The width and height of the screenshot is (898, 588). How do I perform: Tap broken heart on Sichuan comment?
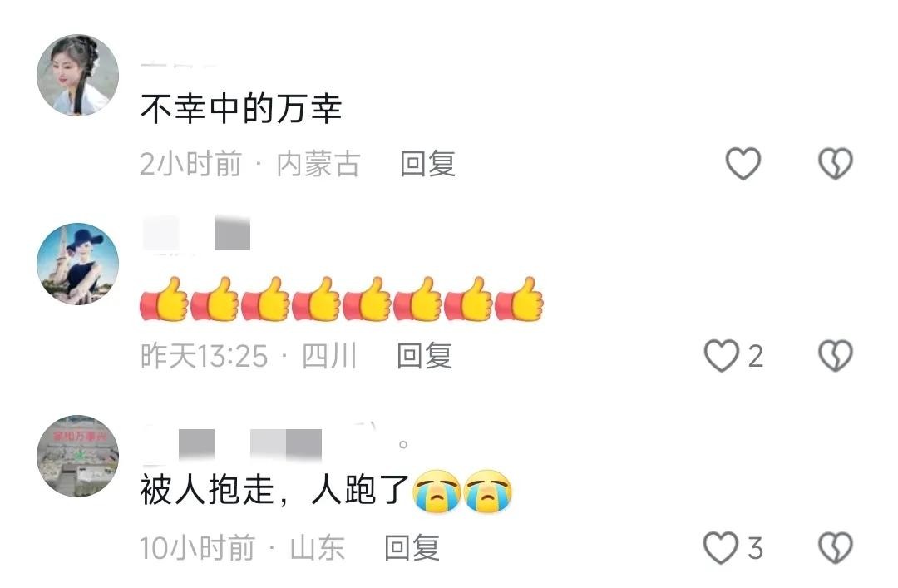pos(835,355)
